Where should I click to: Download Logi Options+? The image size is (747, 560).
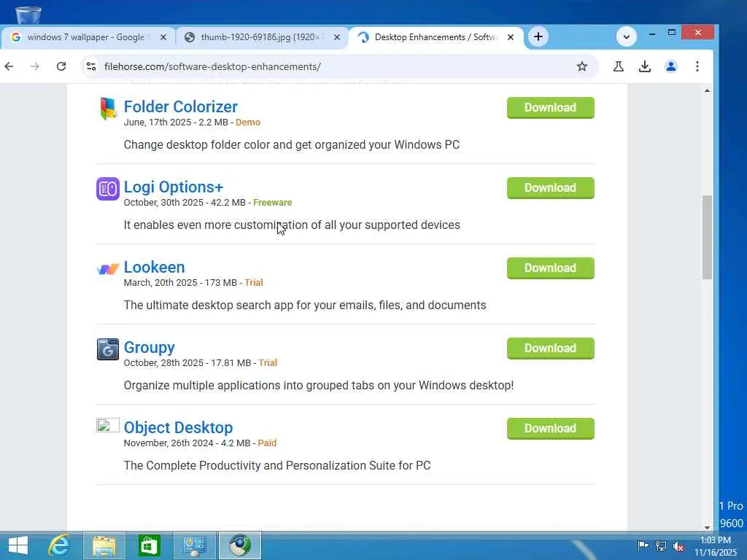(x=550, y=187)
